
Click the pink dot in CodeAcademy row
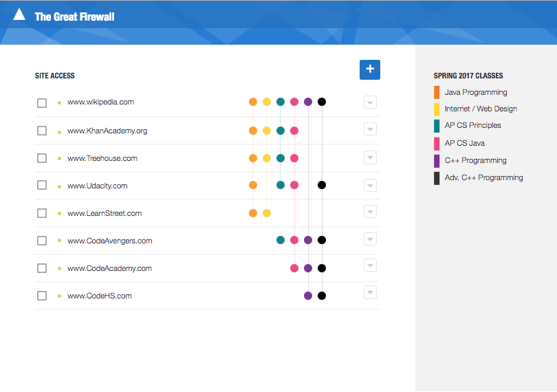(294, 268)
